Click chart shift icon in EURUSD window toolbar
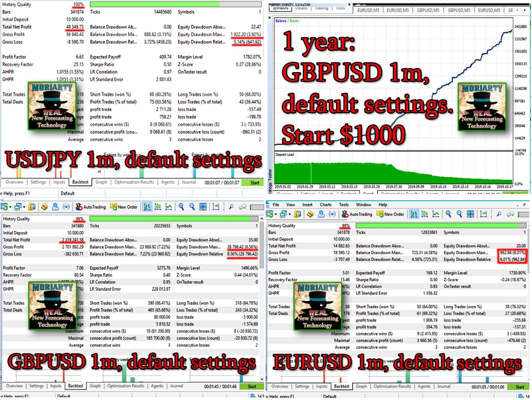Screen dimensions: 532x400 pos(483,214)
